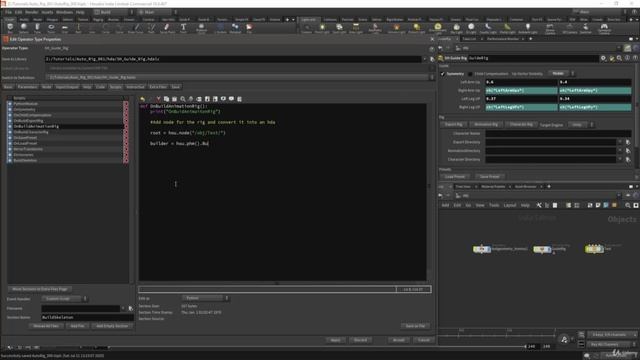Screen dimensions: 640x360
Task: Click the Character Name input field
Action: click(558, 133)
